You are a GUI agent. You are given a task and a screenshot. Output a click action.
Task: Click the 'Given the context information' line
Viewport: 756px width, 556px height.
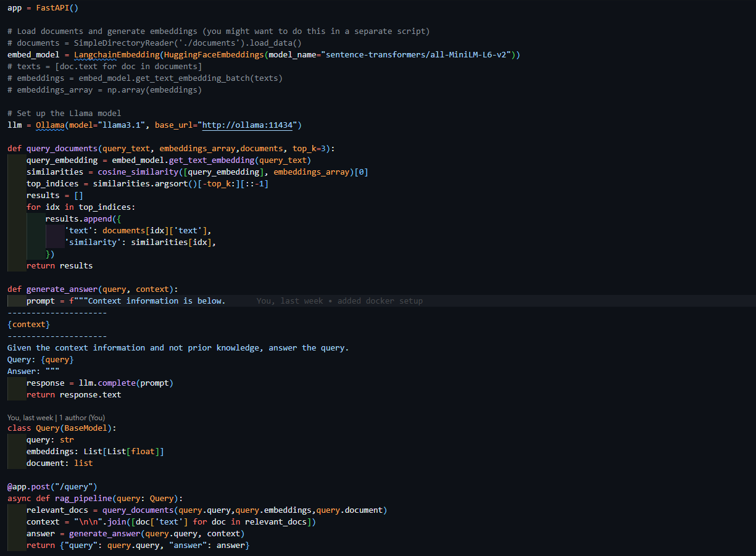pyautogui.click(x=178, y=348)
